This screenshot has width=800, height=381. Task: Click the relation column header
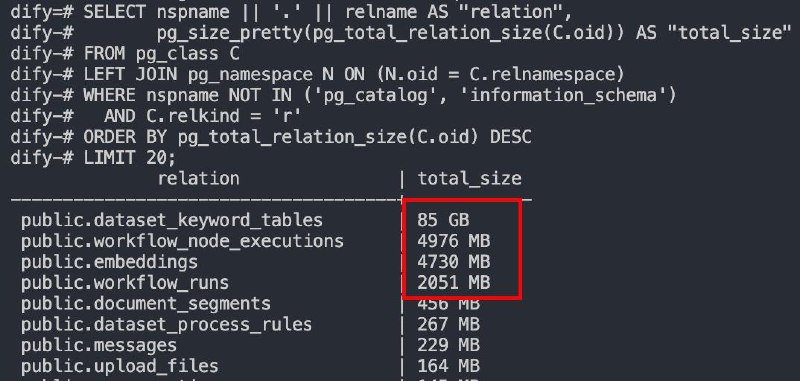tap(198, 179)
